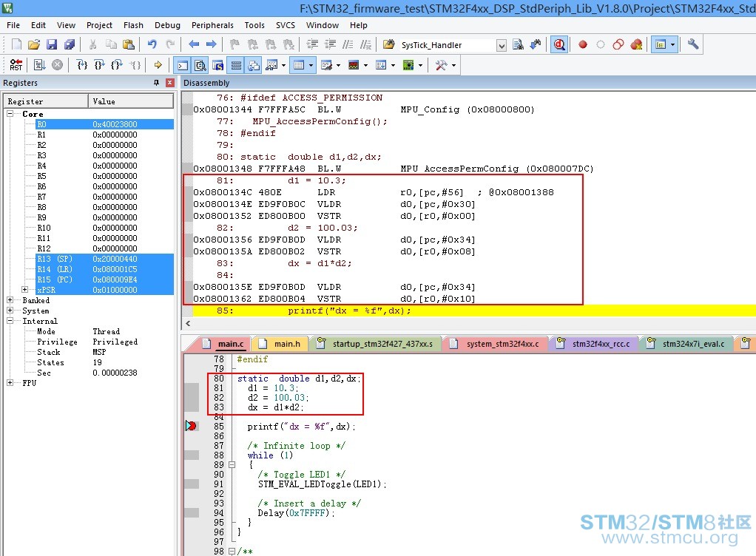This screenshot has width=756, height=556.
Task: Click the Save All icon
Action: pyautogui.click(x=70, y=45)
